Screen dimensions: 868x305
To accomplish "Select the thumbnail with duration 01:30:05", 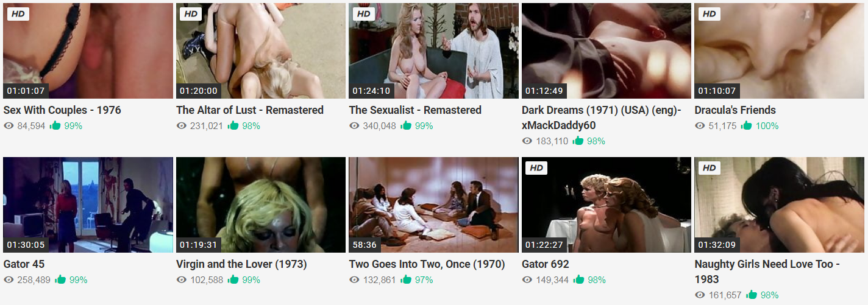I will pos(88,205).
